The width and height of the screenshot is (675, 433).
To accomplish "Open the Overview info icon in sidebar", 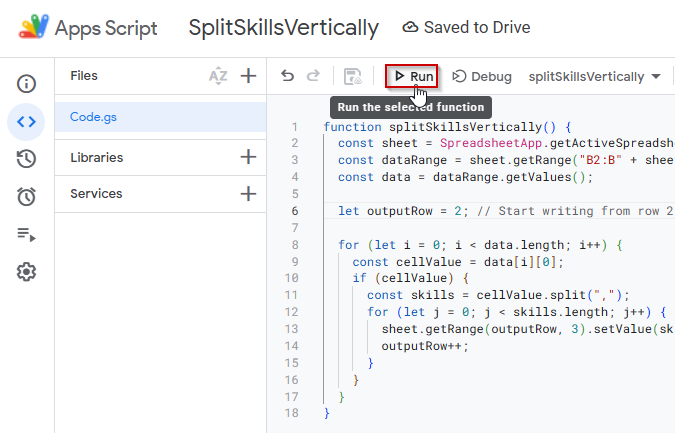I will [26, 84].
